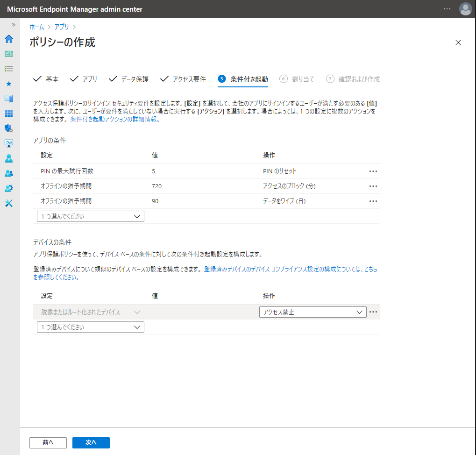The width and height of the screenshot is (476, 455).
Task: Open All services list icon
Action: tap(9, 69)
